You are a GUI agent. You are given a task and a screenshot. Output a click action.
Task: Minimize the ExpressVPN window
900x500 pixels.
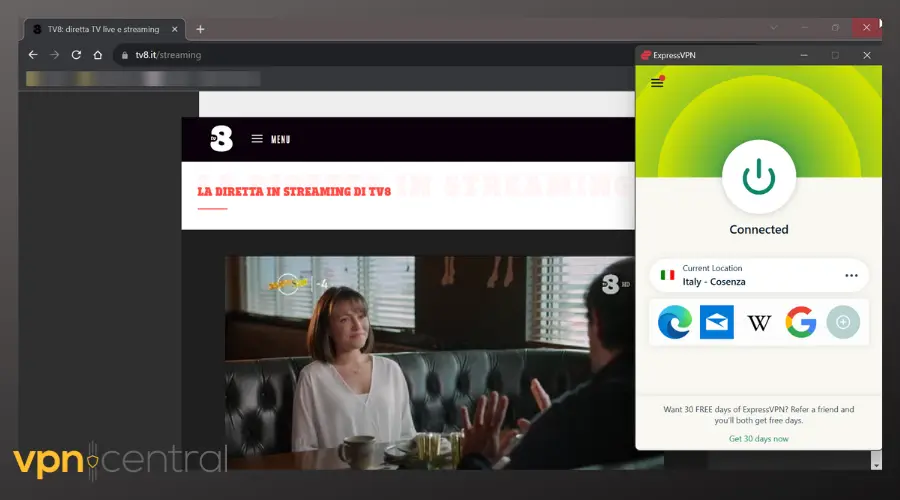point(804,55)
